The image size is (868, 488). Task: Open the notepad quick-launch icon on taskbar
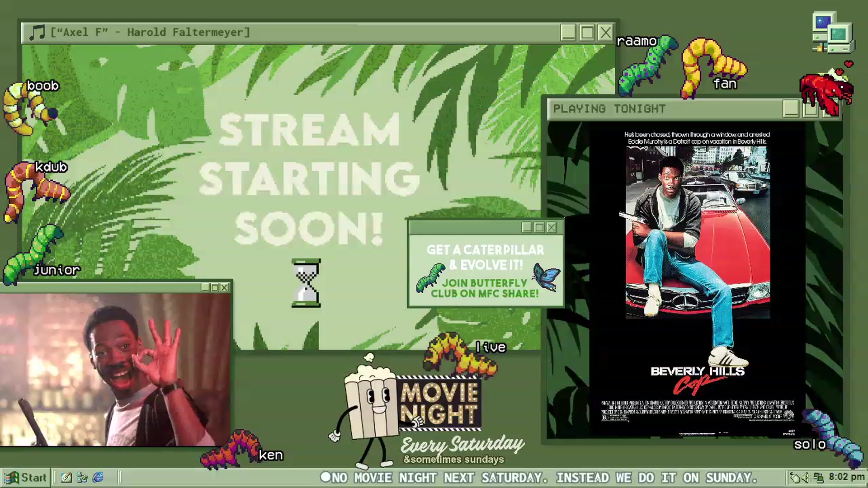pyautogui.click(x=66, y=477)
